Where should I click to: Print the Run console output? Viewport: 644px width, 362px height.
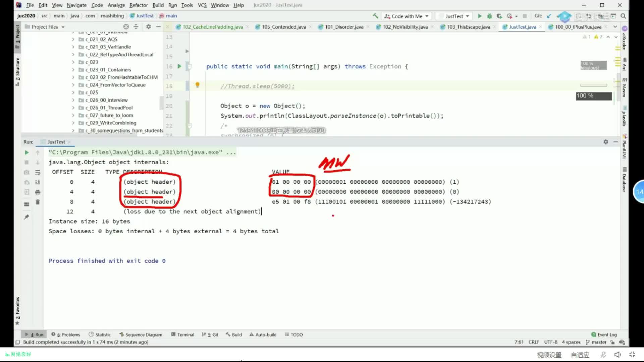[x=38, y=192]
